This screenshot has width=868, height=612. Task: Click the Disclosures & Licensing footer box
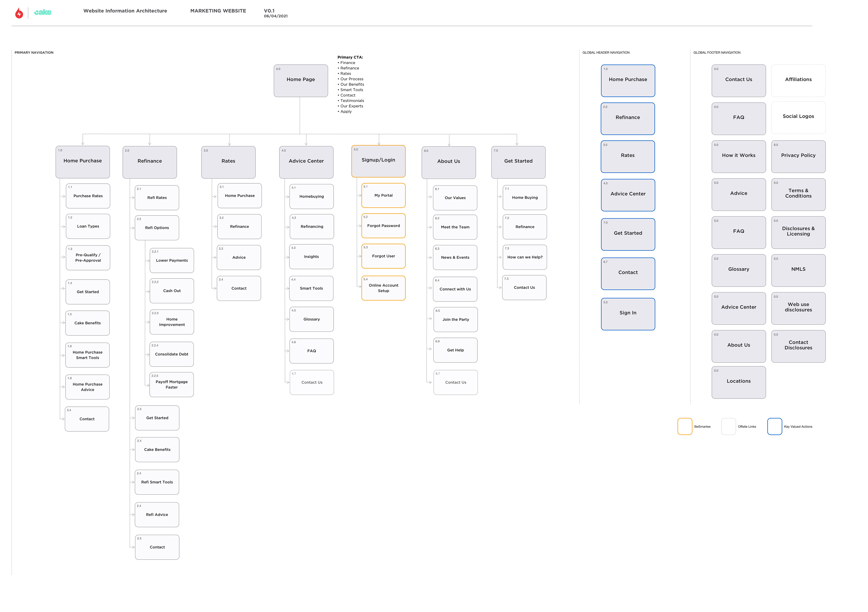tap(798, 232)
